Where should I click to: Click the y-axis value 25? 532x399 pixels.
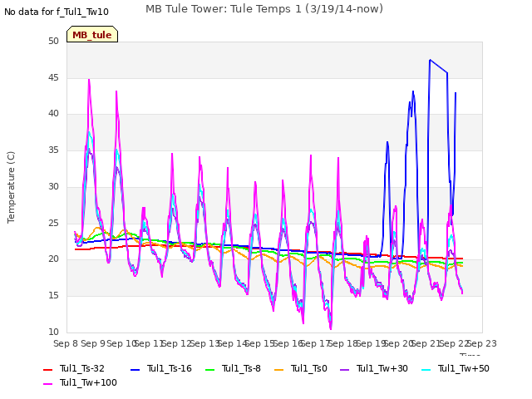(x=53, y=223)
